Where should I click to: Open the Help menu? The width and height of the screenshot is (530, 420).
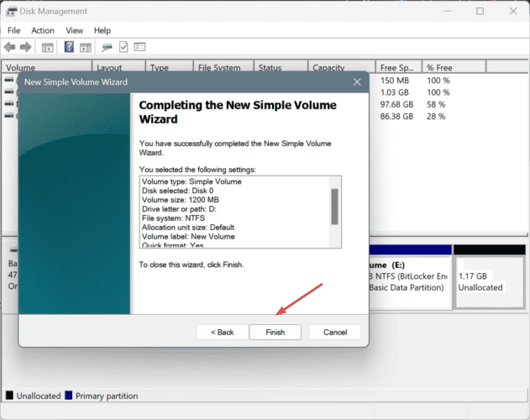pos(102,30)
